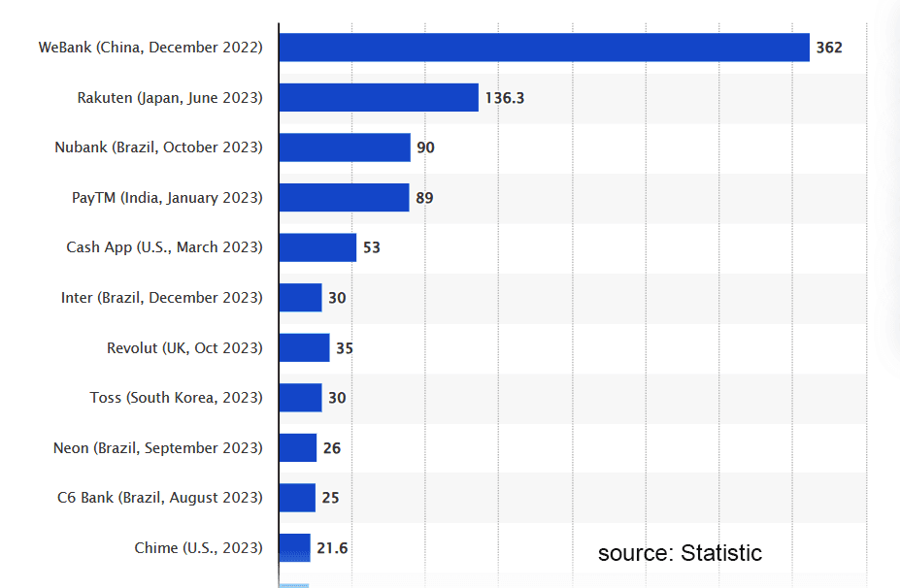This screenshot has height=588, width=900.
Task: Click the Cash App bar in the chart
Action: [x=318, y=247]
